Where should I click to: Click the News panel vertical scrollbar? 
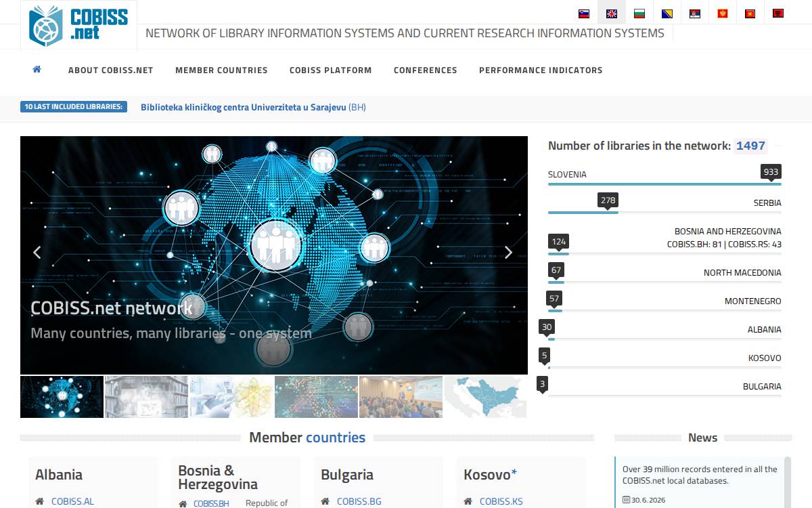click(x=787, y=482)
